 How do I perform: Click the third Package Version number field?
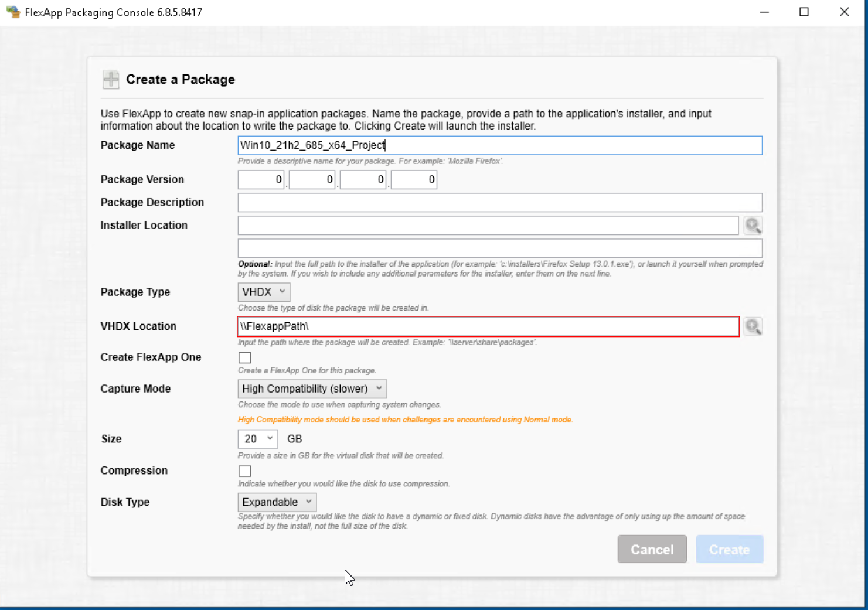363,180
